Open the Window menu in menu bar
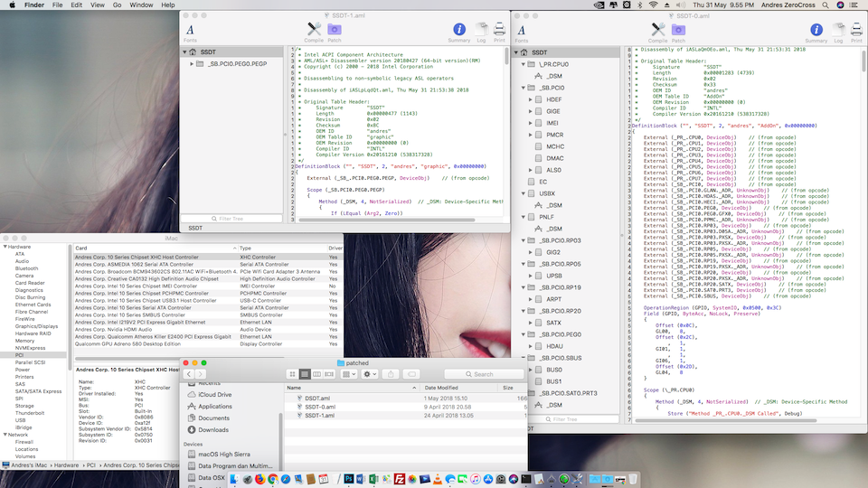 (141, 5)
